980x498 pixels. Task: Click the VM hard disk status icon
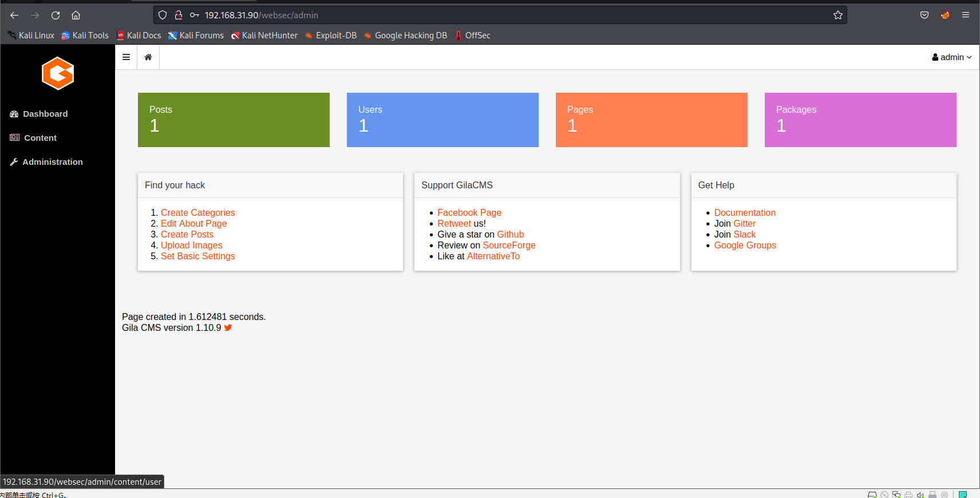[872, 495]
